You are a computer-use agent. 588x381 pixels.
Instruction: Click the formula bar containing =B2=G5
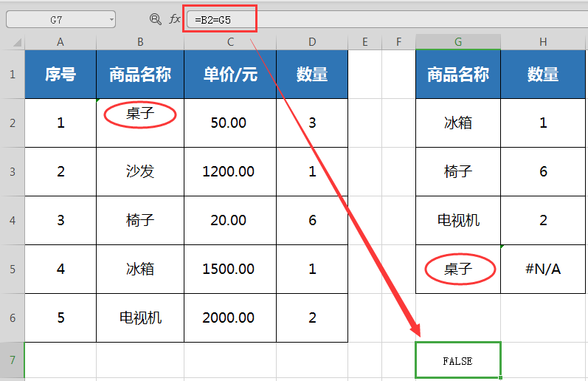pos(387,19)
